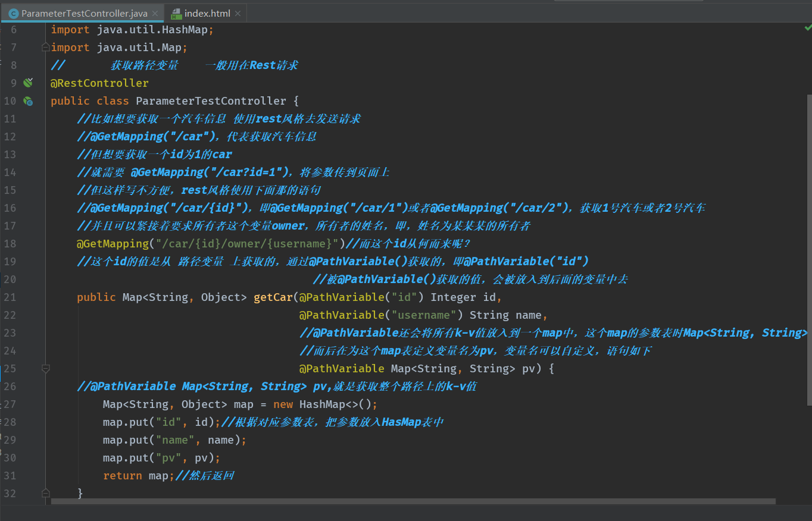Click the map.put("pv", pv) statement
Image resolution: width=812 pixels, height=521 pixels.
click(161, 458)
